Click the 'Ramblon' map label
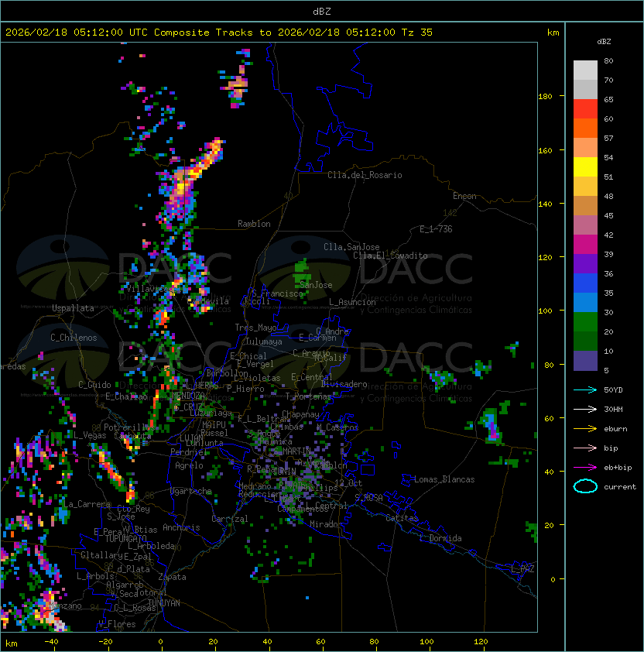The height and width of the screenshot is (652, 644). (254, 224)
